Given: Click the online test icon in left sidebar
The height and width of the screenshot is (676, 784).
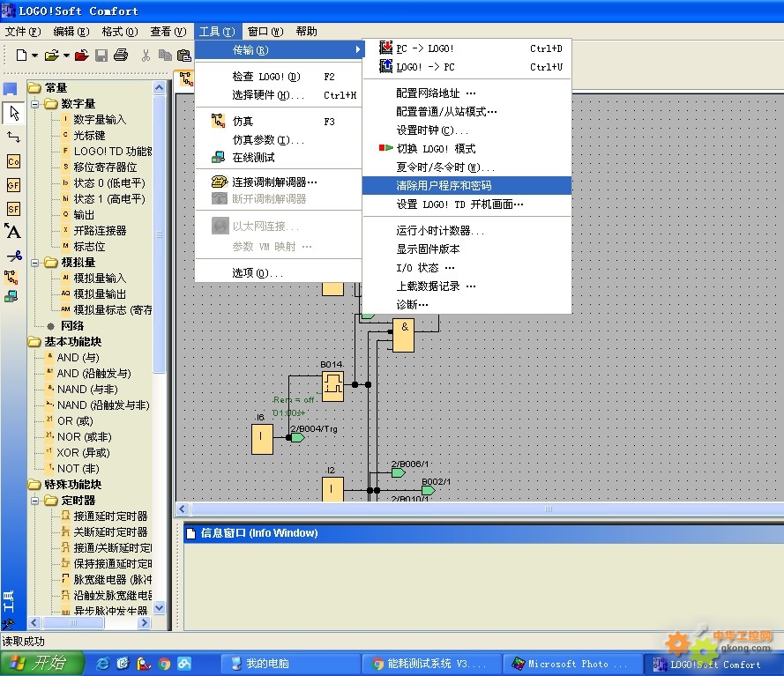Looking at the screenshot, I should 11,296.
